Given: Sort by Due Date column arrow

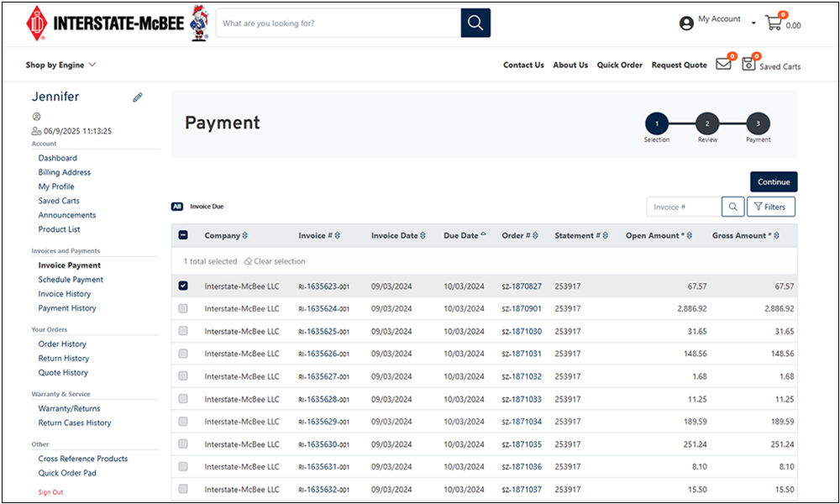Looking at the screenshot, I should point(483,234).
